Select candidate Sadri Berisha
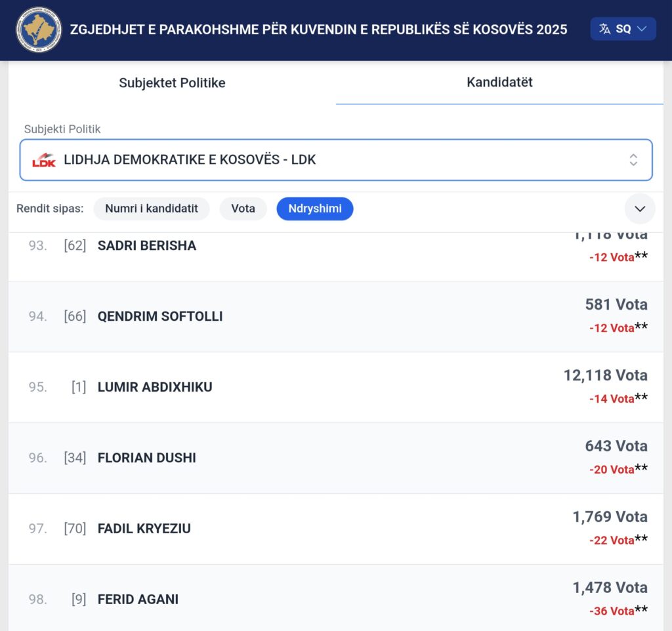 point(147,246)
